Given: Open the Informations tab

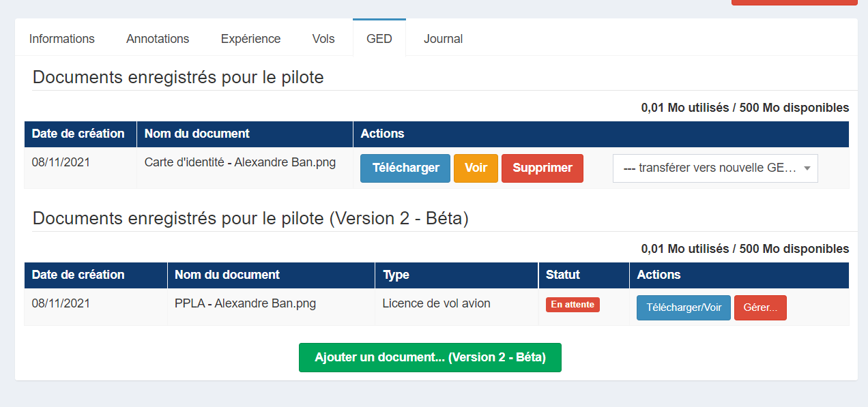Looking at the screenshot, I should (61, 39).
